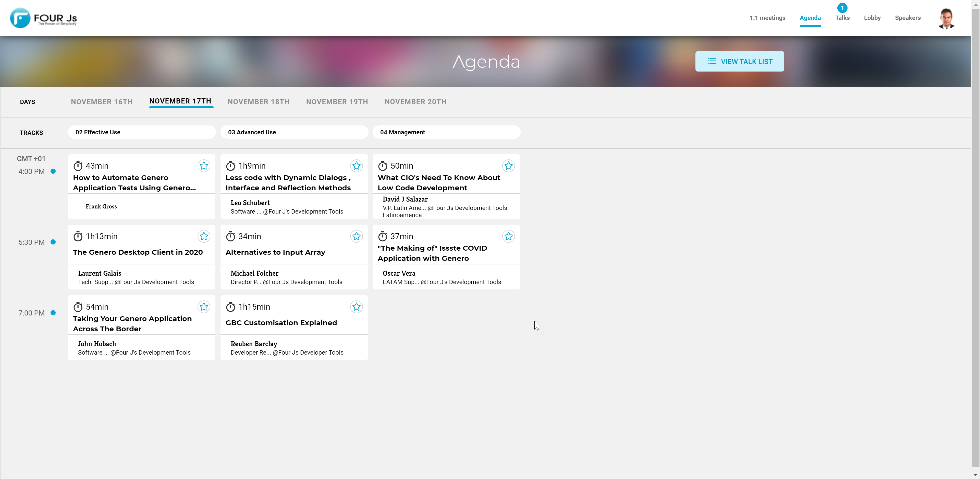
Task: Favorite Taking Your Genero Application Across The Border
Action: (x=204, y=307)
